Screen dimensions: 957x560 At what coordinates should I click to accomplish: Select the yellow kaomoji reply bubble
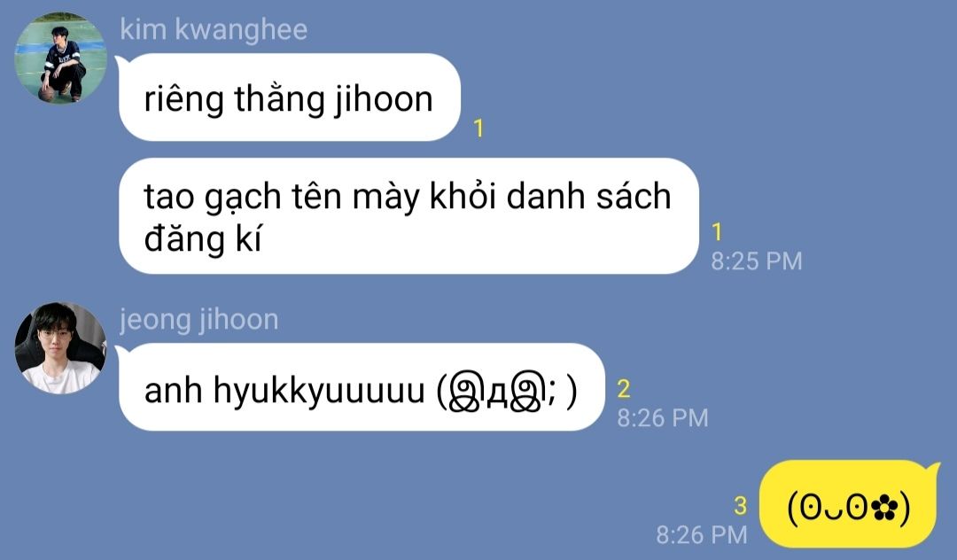click(x=848, y=505)
